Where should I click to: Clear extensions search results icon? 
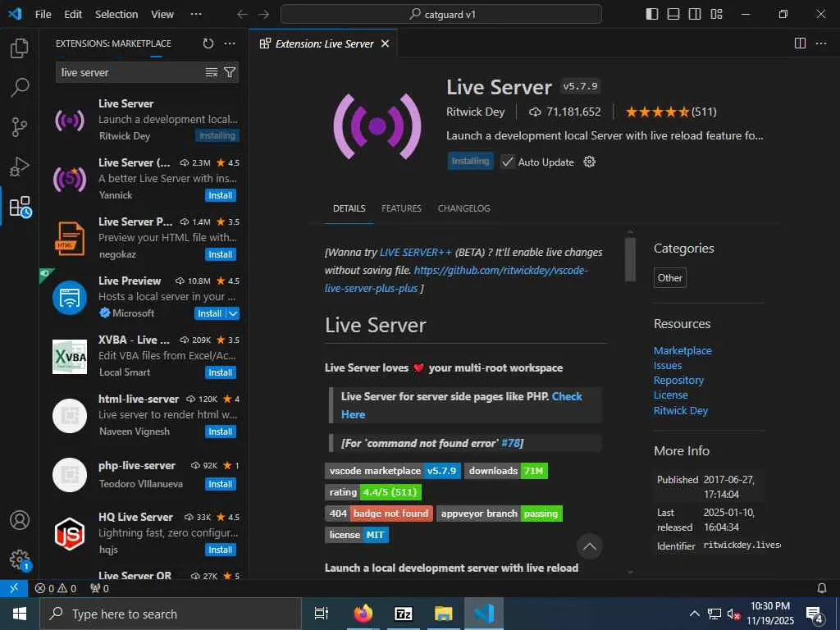[x=212, y=72]
